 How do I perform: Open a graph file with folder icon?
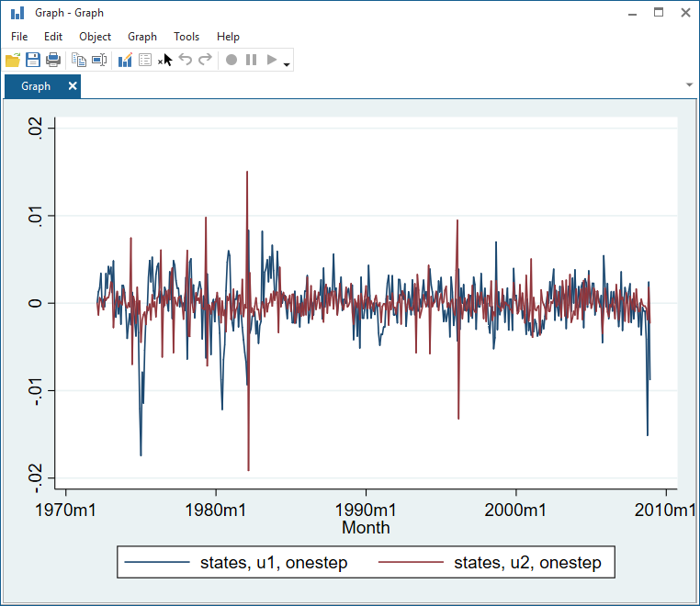(x=13, y=60)
